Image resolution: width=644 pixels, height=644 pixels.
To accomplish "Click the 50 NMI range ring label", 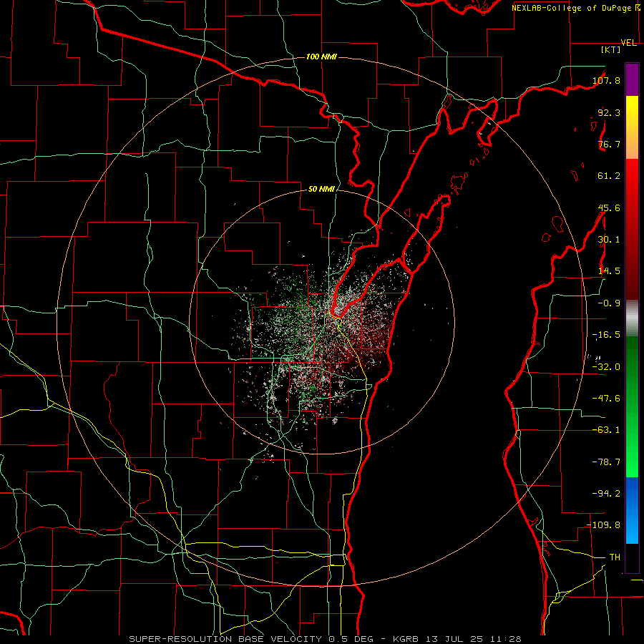I will pos(321,189).
